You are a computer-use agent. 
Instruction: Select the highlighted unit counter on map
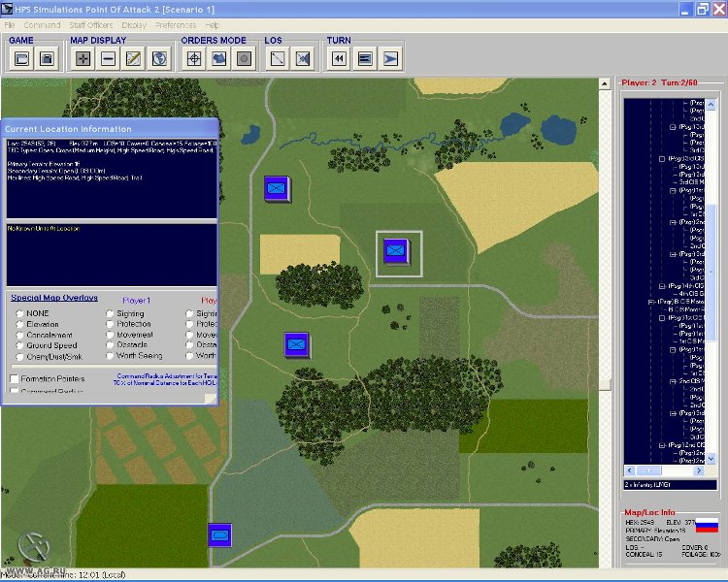click(x=394, y=251)
